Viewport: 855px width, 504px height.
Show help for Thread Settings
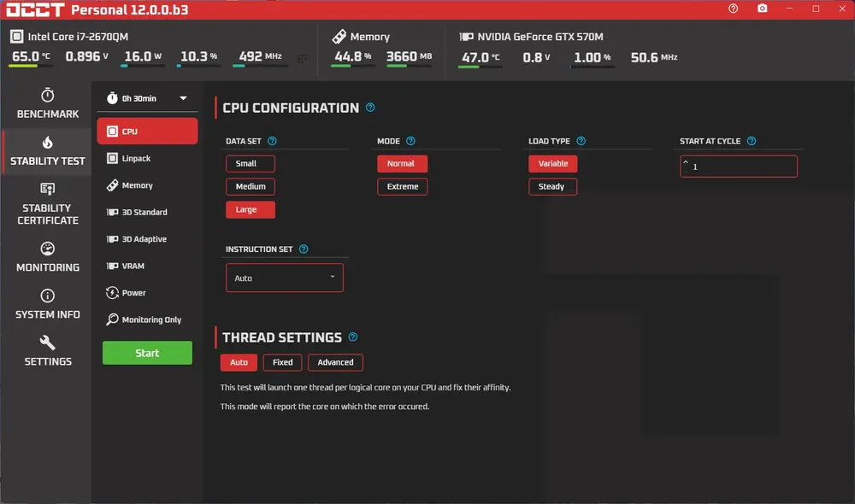[x=353, y=337]
